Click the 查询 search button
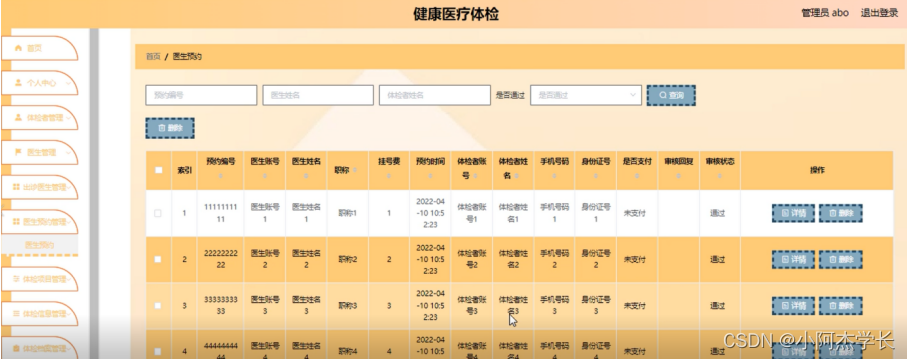Viewport: 911px width, 360px height. [671, 95]
